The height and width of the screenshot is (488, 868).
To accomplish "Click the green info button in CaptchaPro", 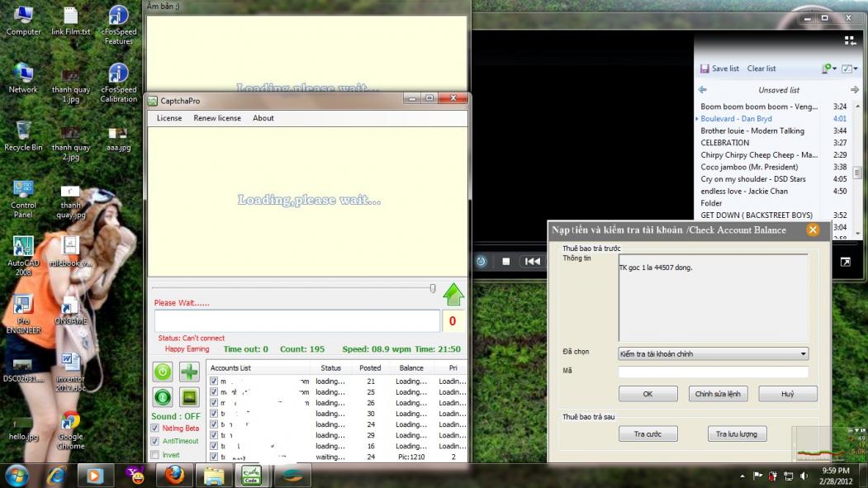I will [x=162, y=397].
